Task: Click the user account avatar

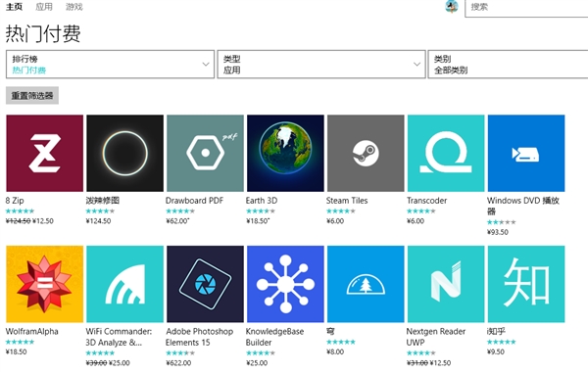Action: pos(452,7)
